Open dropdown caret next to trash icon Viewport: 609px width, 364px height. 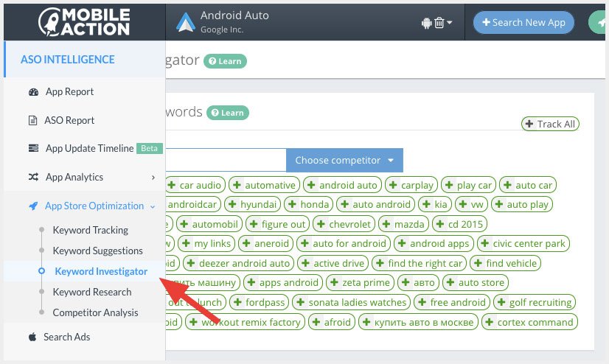coord(449,23)
